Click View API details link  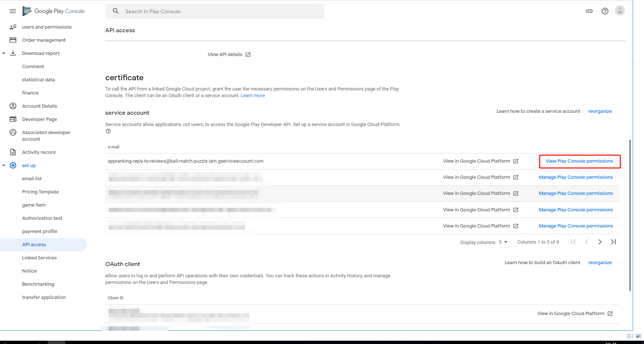click(x=225, y=55)
